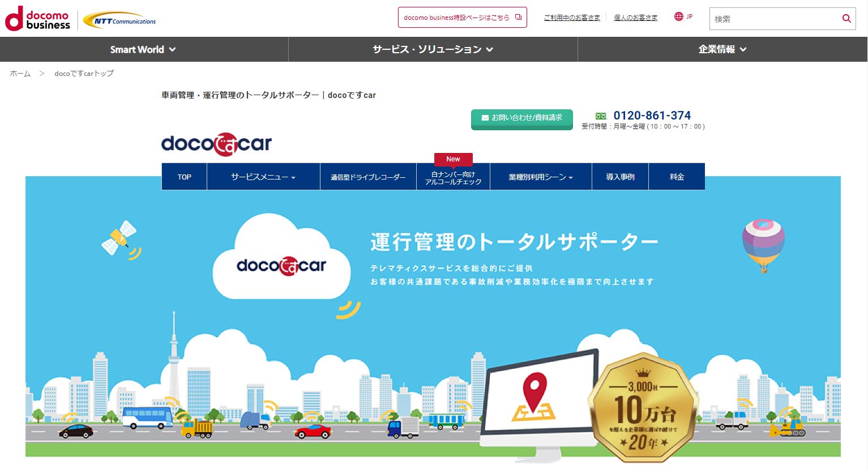868x469 pixels.
Task: Click the 運行管理のトータルサポーター headline
Action: point(514,242)
